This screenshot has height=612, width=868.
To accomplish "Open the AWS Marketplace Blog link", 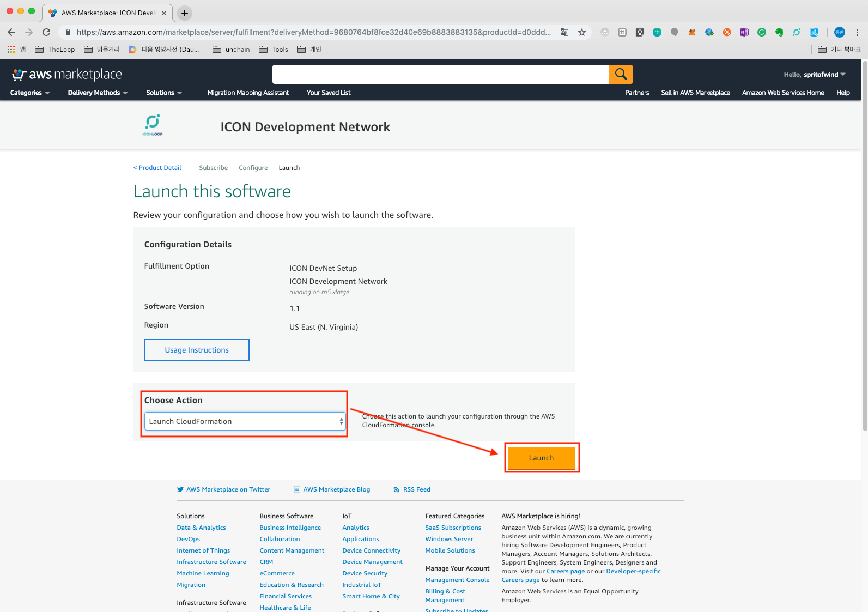I will (332, 489).
